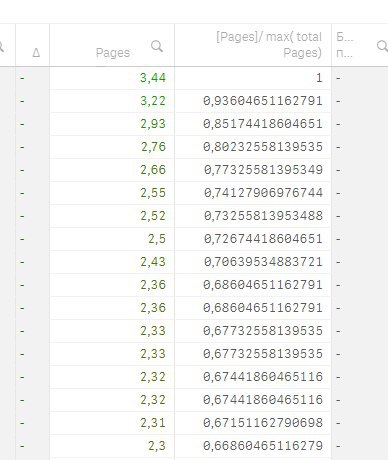This screenshot has width=388, height=460.
Task: Sort by the Pages column header
Action: (113, 53)
